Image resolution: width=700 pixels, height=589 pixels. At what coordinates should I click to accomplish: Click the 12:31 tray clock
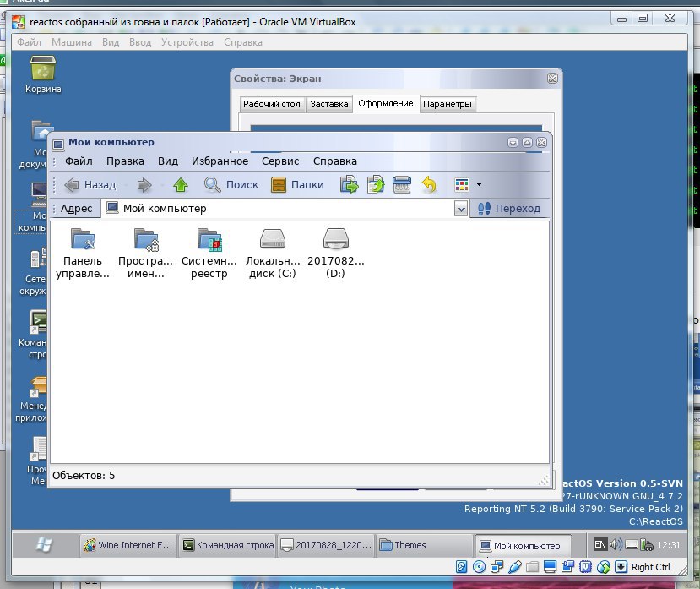click(668, 545)
